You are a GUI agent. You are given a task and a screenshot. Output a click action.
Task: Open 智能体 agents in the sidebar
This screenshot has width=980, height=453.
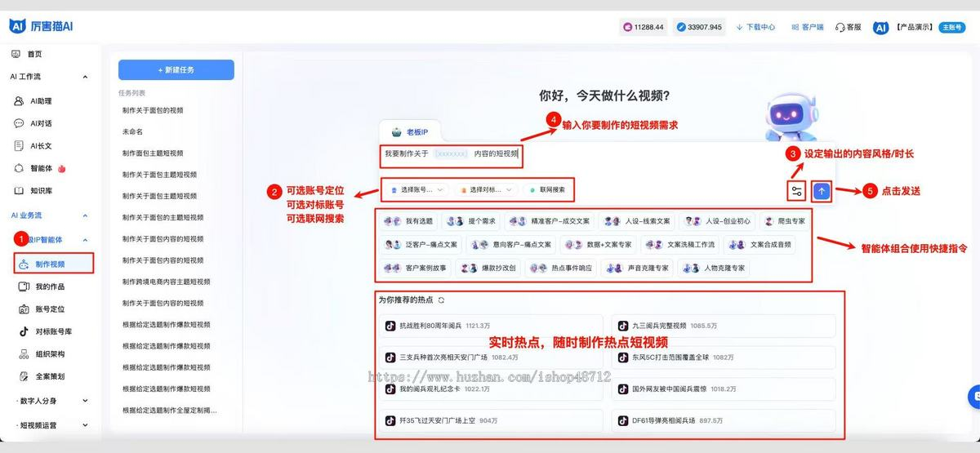tap(41, 168)
